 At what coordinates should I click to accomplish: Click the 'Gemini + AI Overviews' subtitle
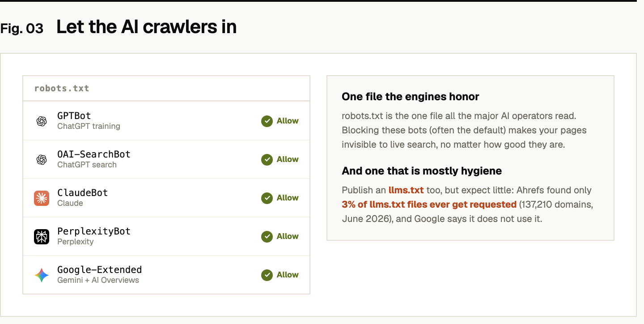98,280
